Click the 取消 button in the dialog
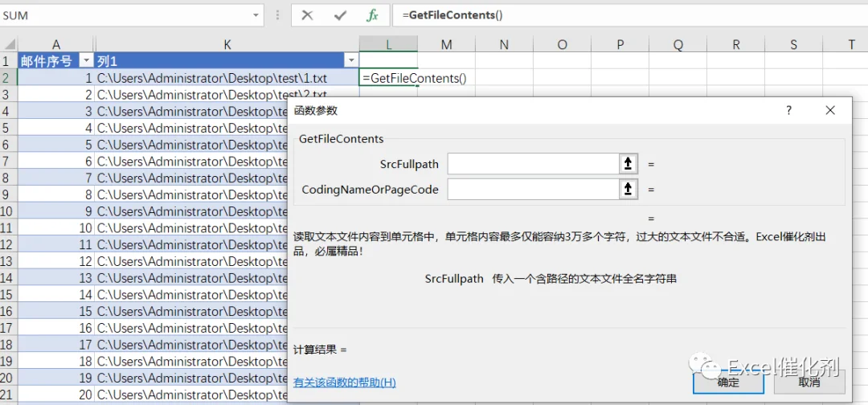Image resolution: width=868 pixels, height=405 pixels. tap(809, 382)
